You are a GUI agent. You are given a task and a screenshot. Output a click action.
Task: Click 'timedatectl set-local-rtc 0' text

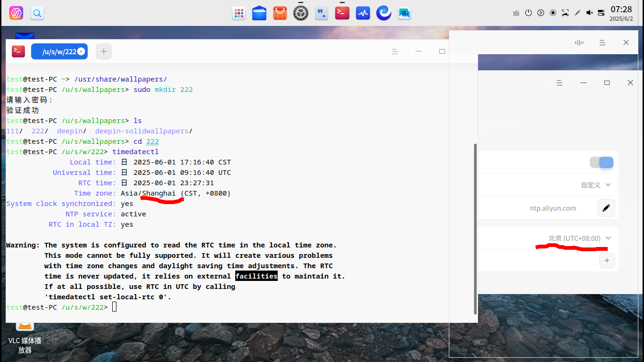point(108,297)
